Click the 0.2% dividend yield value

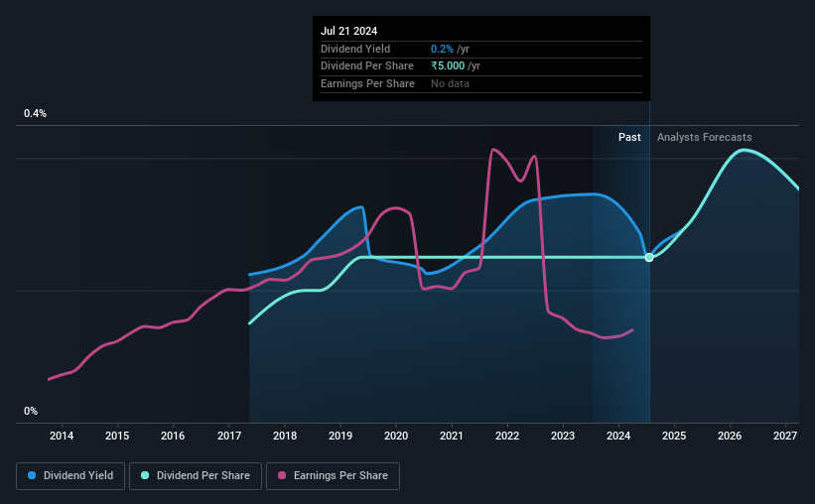pyautogui.click(x=443, y=49)
